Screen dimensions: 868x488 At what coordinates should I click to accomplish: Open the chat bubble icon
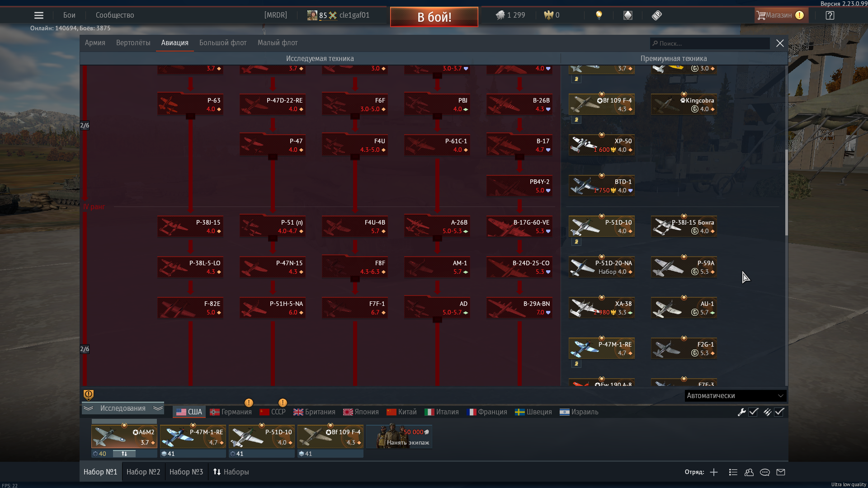click(765, 472)
